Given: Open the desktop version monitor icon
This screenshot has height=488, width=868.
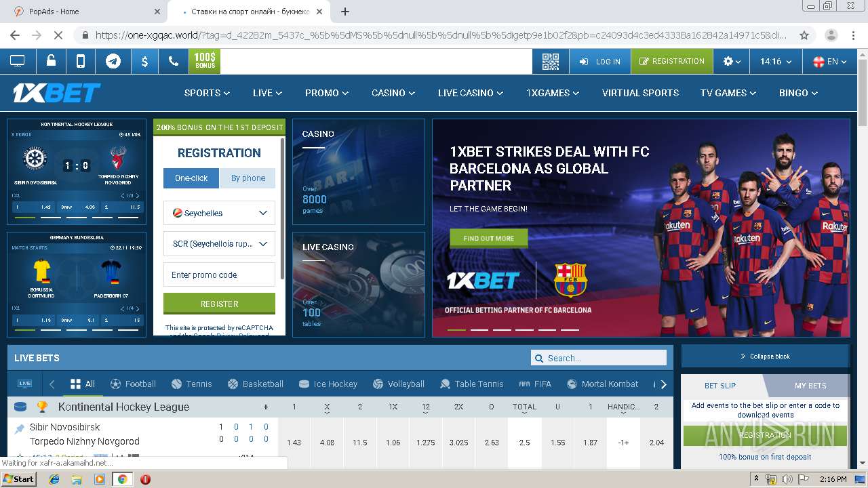Looking at the screenshot, I should (x=17, y=61).
